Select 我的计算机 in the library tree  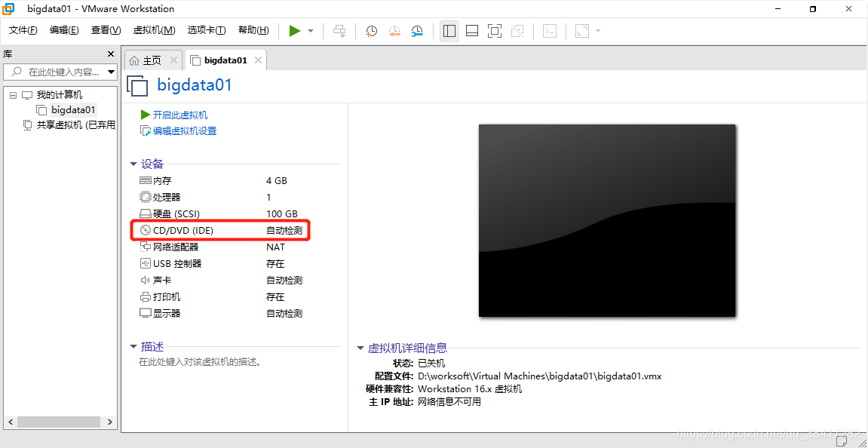tap(60, 95)
